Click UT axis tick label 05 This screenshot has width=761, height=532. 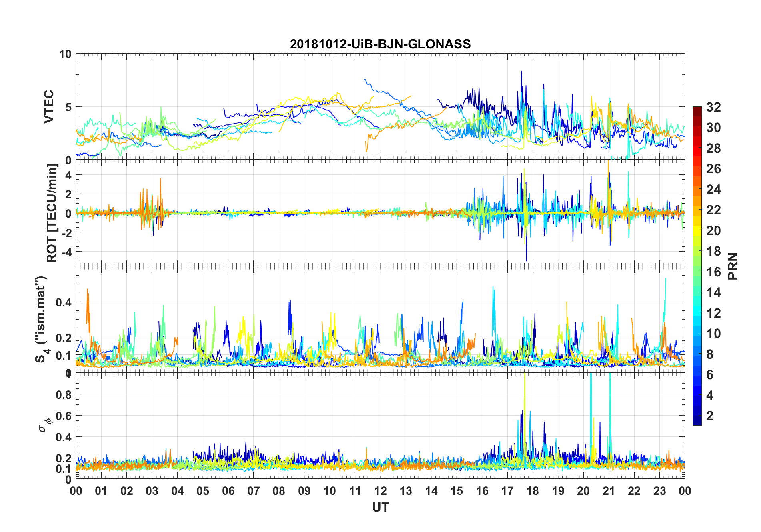pyautogui.click(x=203, y=491)
